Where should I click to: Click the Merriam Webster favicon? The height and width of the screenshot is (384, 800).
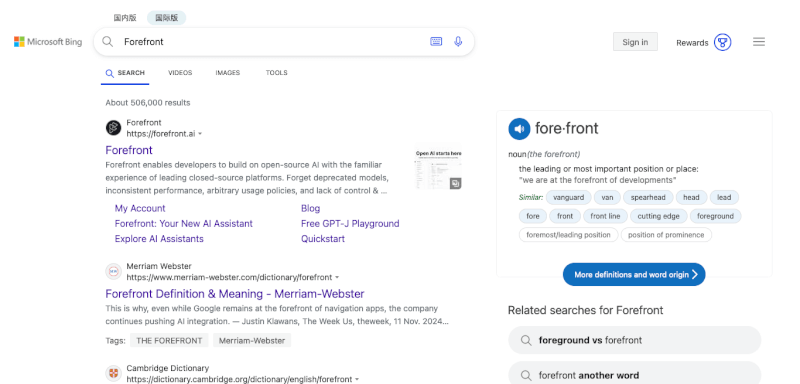[113, 271]
